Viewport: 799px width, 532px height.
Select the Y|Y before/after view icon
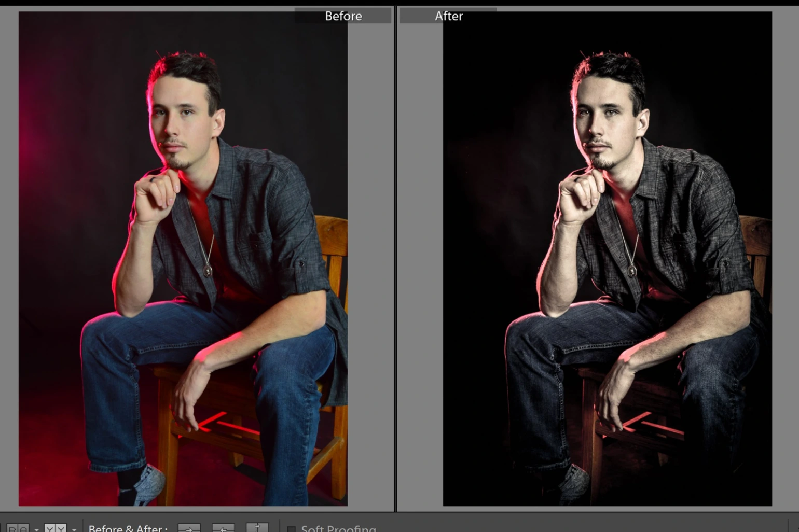(55, 528)
